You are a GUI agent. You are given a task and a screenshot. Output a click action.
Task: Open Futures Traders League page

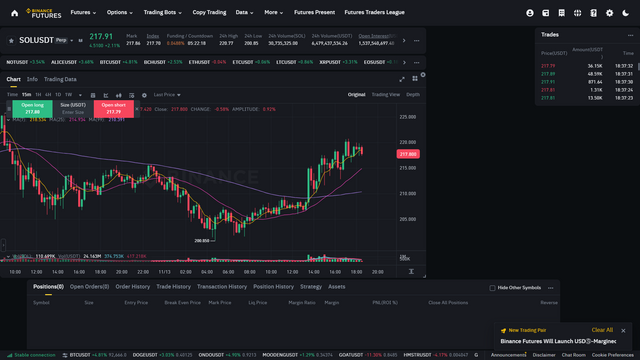coord(374,13)
